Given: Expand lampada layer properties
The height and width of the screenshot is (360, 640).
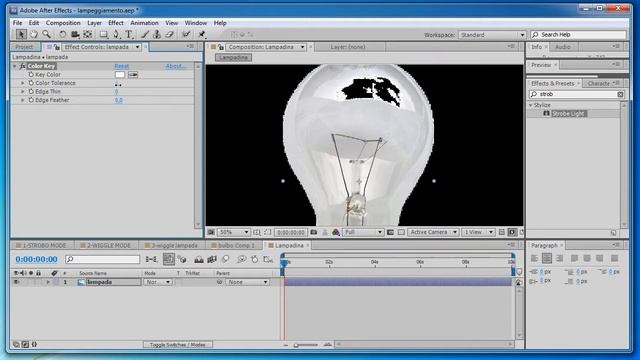Looking at the screenshot, I should click(48, 282).
